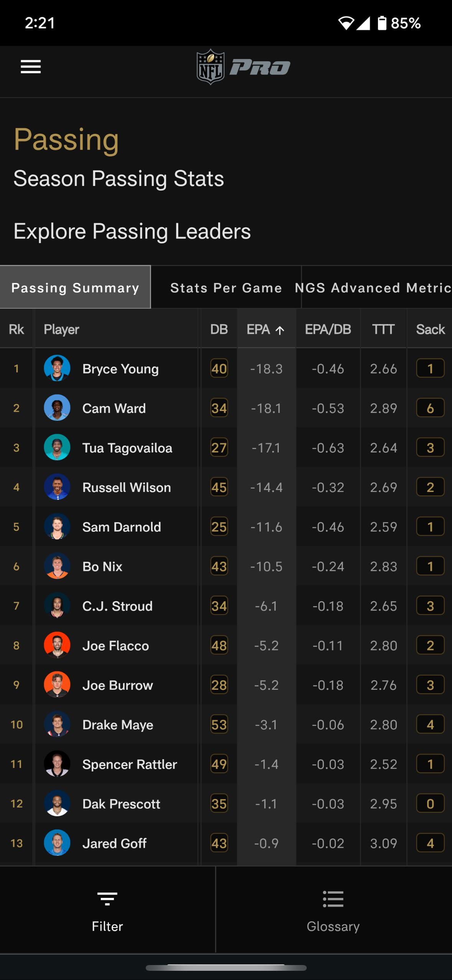Tap the battery status icon
This screenshot has height=980, width=452.
click(382, 23)
